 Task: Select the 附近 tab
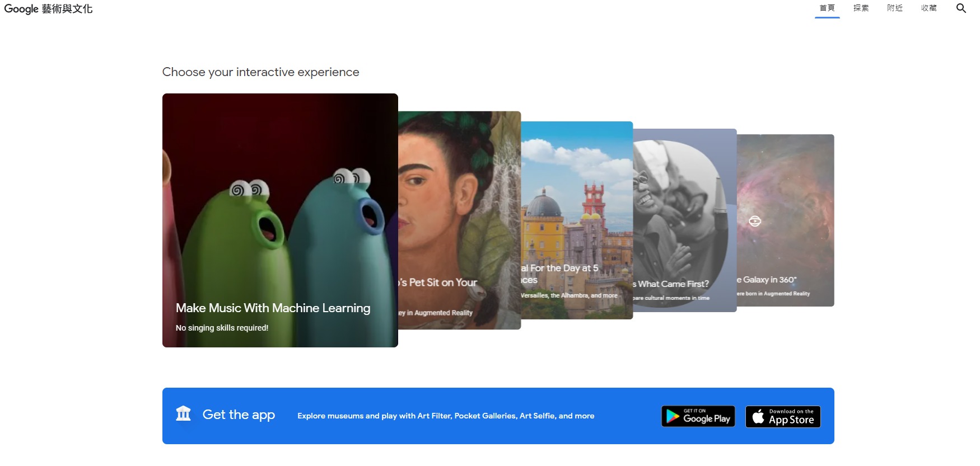[895, 8]
